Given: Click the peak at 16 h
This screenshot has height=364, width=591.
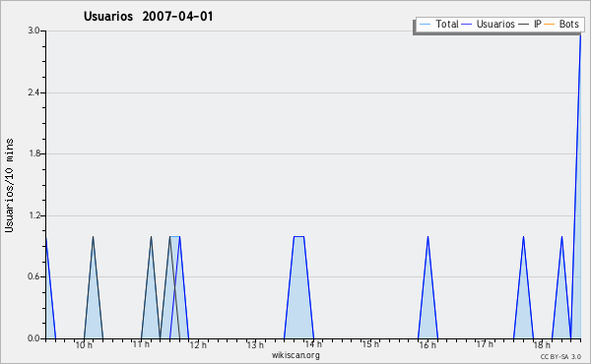Looking at the screenshot, I should [427, 287].
